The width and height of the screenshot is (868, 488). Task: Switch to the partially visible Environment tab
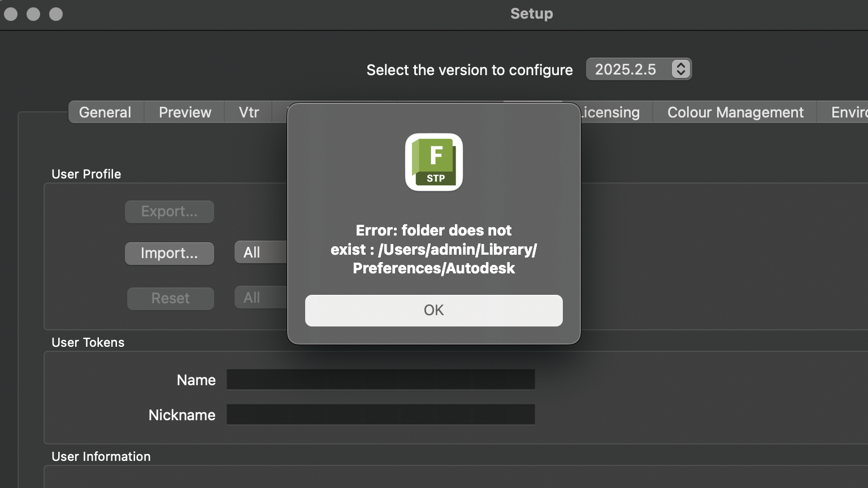point(848,112)
